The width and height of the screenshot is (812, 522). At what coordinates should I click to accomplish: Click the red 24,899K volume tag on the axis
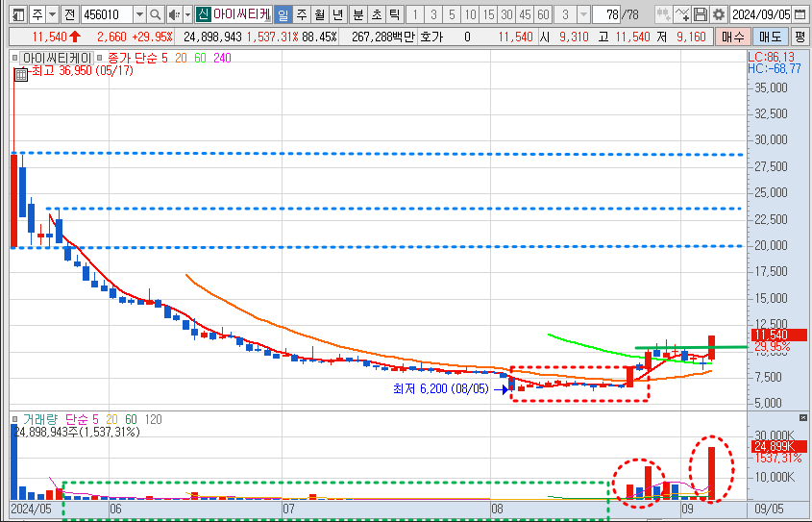pos(777,446)
